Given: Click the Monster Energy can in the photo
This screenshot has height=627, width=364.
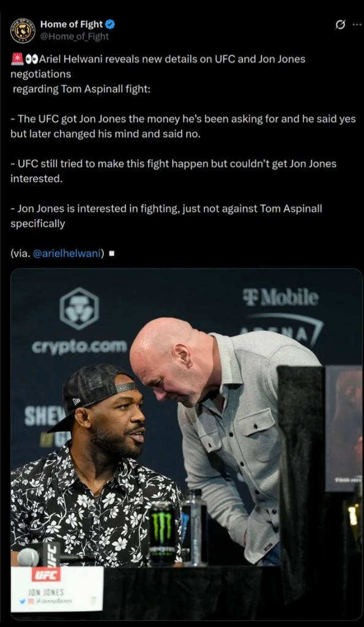Looking at the screenshot, I should [162, 532].
